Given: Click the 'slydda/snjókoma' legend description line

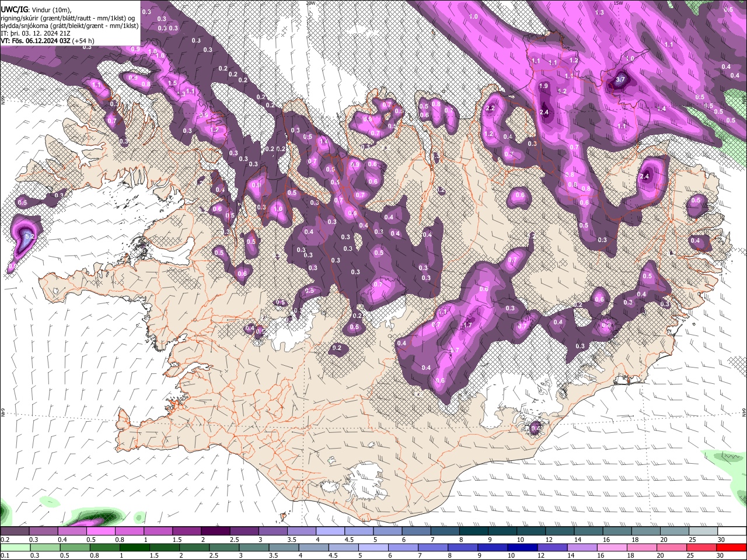Looking at the screenshot, I should (69, 26).
